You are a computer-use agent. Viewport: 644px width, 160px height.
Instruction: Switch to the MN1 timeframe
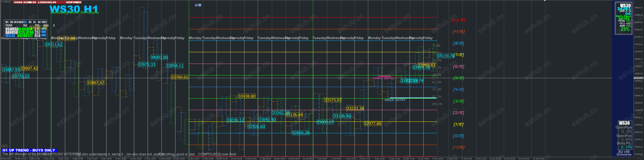click(44, 22)
